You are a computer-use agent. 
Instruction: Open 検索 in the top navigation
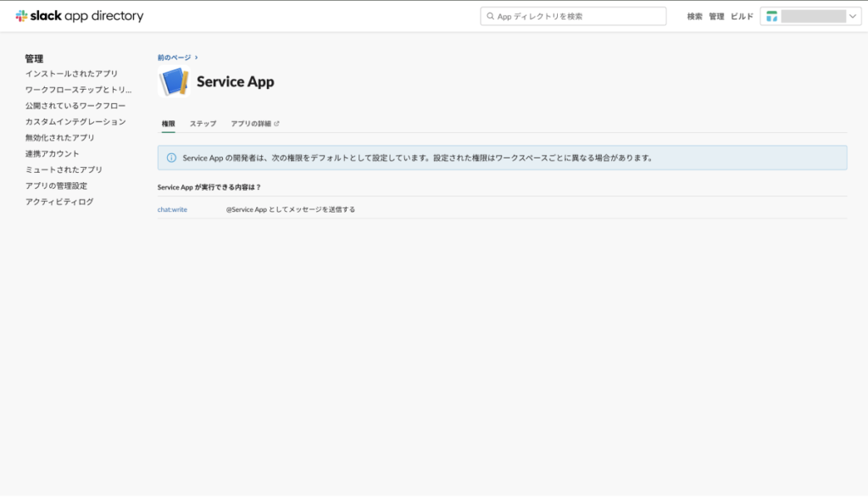(694, 16)
